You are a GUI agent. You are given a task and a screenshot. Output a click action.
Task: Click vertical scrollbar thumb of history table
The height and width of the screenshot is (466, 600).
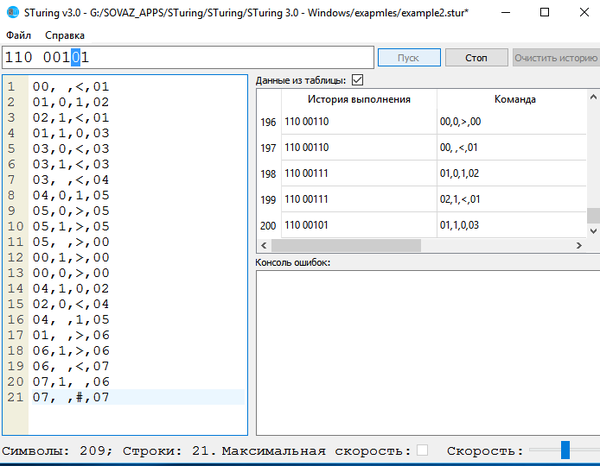click(593, 215)
